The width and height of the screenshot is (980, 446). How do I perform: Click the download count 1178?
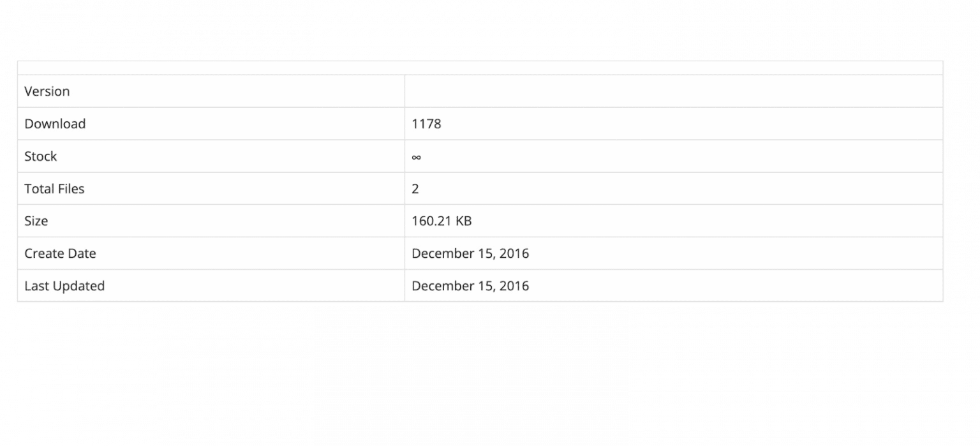click(x=426, y=124)
